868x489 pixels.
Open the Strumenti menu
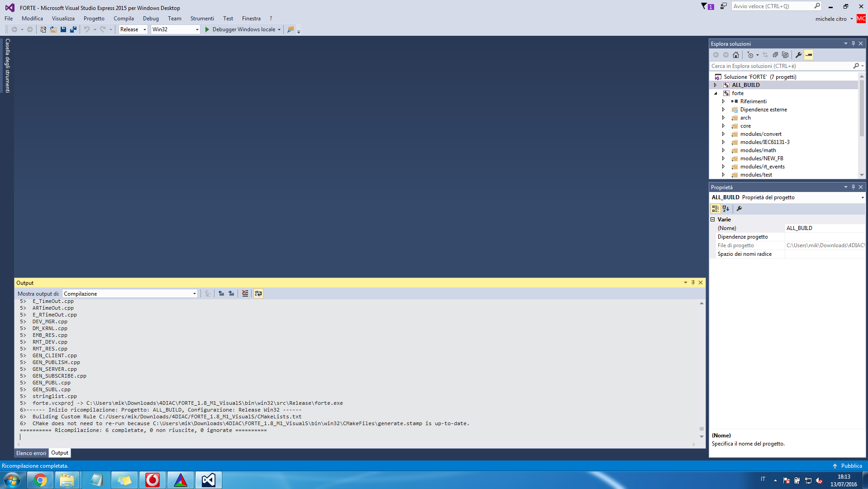(x=202, y=19)
